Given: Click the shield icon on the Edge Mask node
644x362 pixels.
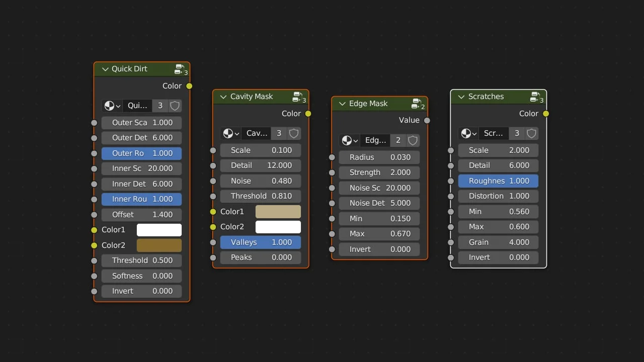Looking at the screenshot, I should (413, 140).
